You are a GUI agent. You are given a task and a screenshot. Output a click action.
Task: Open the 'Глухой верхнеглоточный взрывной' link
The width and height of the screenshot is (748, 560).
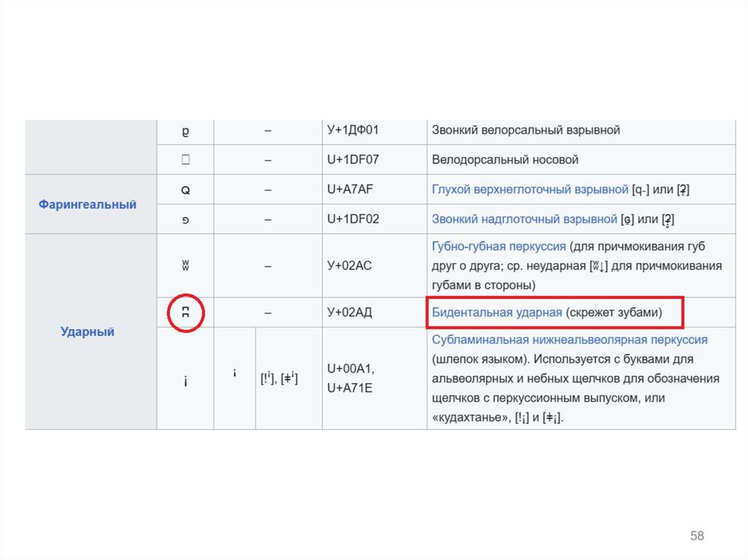pos(530,189)
